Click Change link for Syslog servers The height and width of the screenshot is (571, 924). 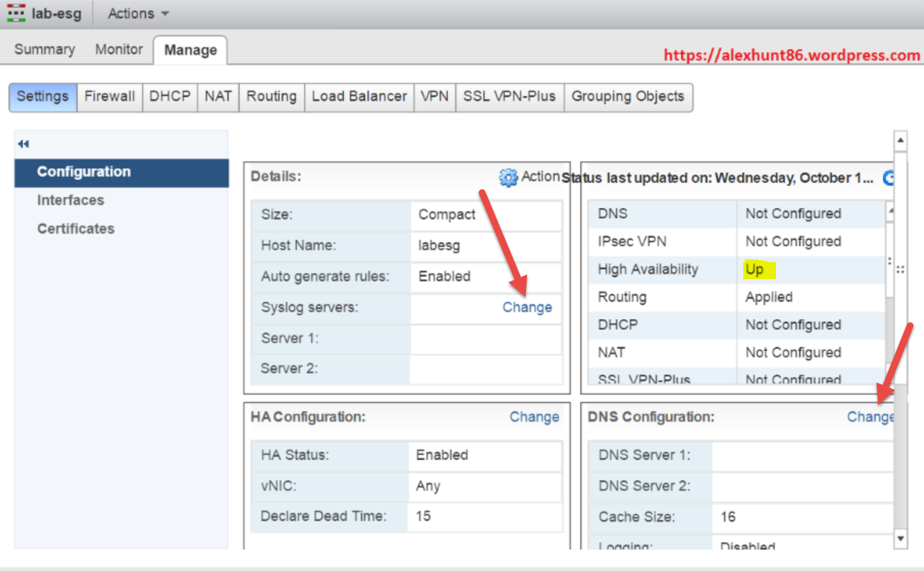[x=527, y=308]
